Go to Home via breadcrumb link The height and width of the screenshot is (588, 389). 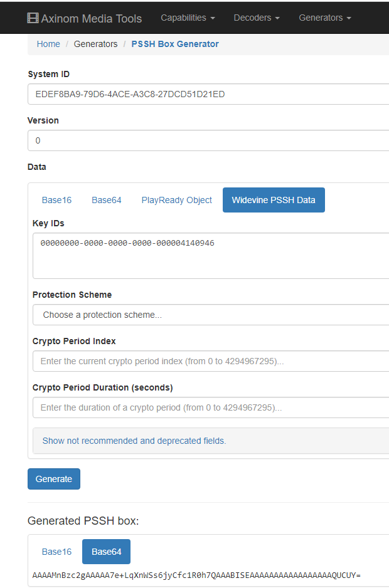pyautogui.click(x=48, y=44)
